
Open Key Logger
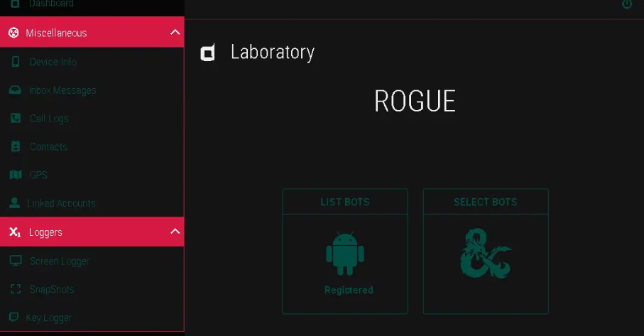[x=49, y=318]
